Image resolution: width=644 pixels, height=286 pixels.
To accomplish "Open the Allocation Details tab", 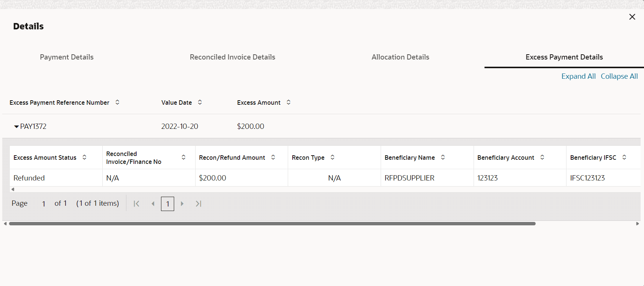I will [x=400, y=57].
